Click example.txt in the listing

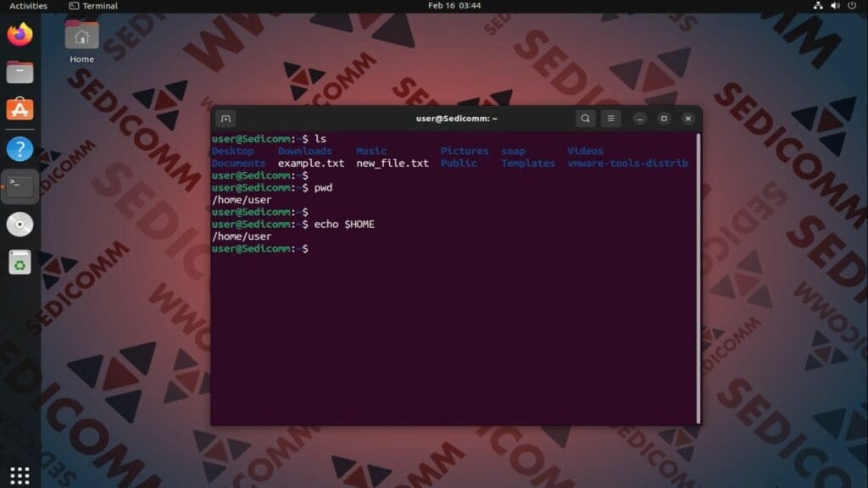[x=311, y=164]
